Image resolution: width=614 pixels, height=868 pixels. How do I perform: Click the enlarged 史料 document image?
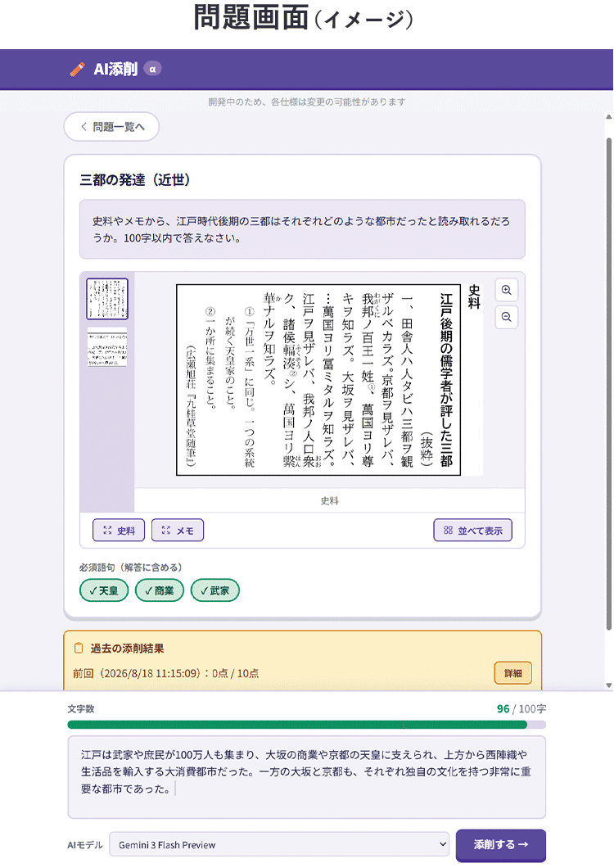click(x=329, y=380)
